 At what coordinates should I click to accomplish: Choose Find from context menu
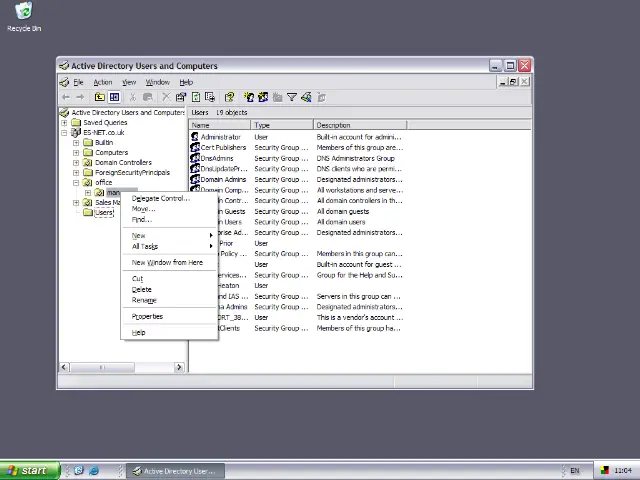[169, 220]
